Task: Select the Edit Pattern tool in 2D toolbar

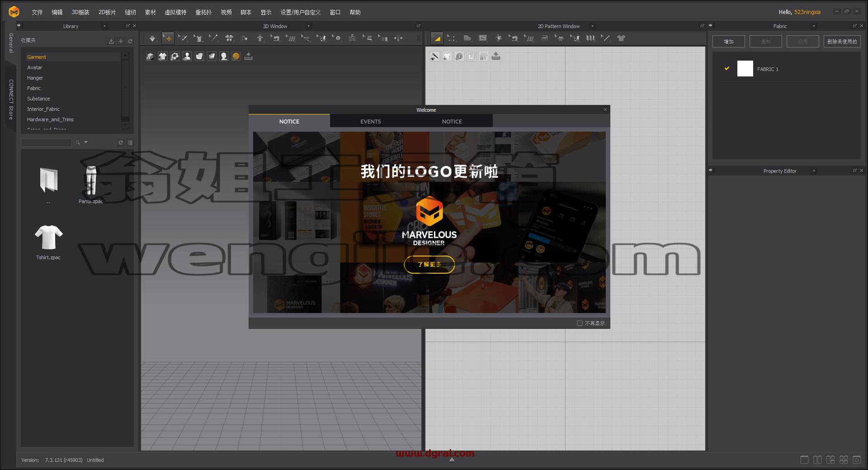Action: coord(437,38)
